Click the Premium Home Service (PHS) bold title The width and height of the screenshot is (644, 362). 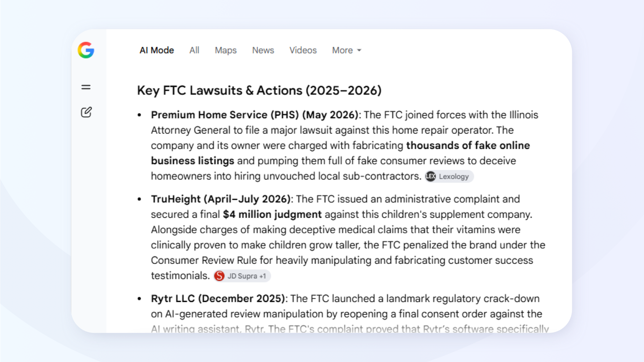225,115
